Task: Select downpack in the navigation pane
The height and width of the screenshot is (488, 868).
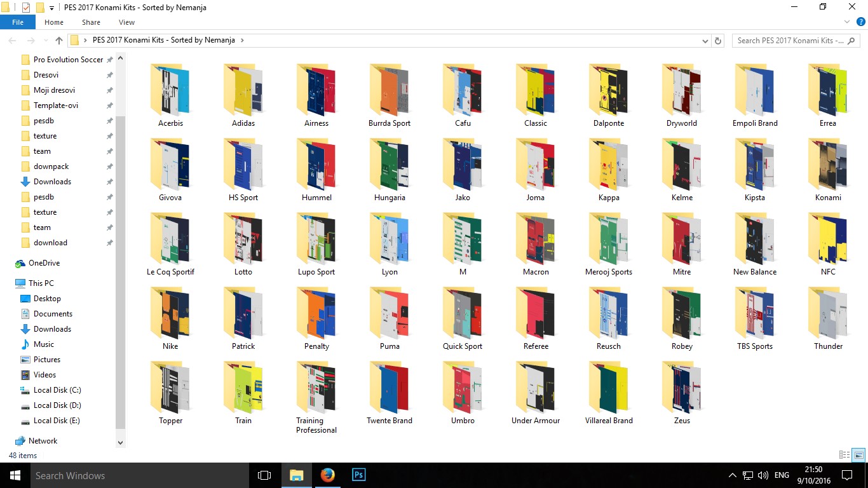Action: (x=51, y=166)
